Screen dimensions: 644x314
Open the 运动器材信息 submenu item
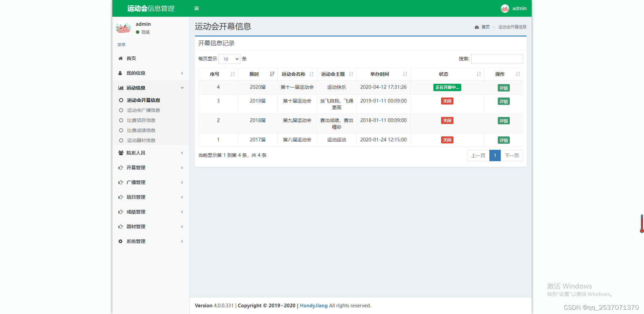pyautogui.click(x=141, y=140)
